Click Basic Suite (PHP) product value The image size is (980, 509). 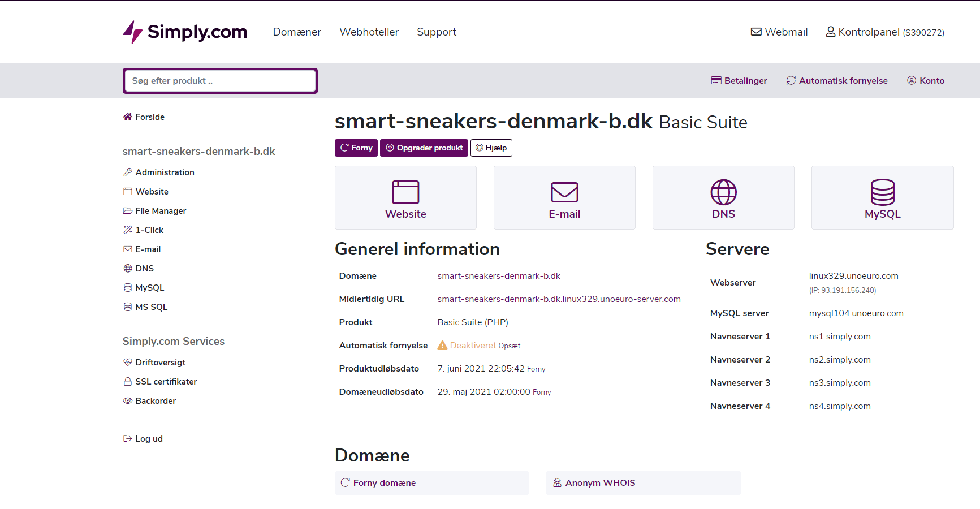click(x=473, y=322)
